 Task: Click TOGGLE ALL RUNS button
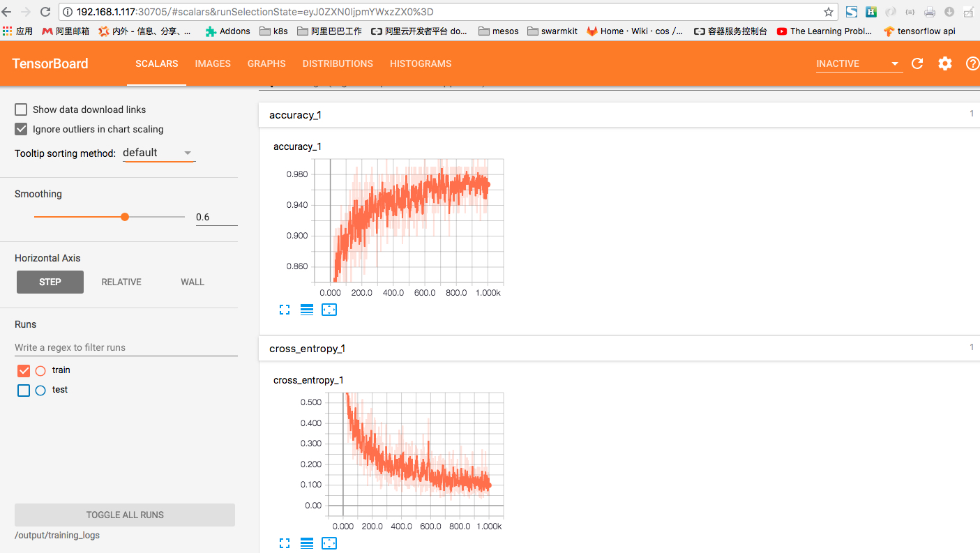tap(125, 515)
